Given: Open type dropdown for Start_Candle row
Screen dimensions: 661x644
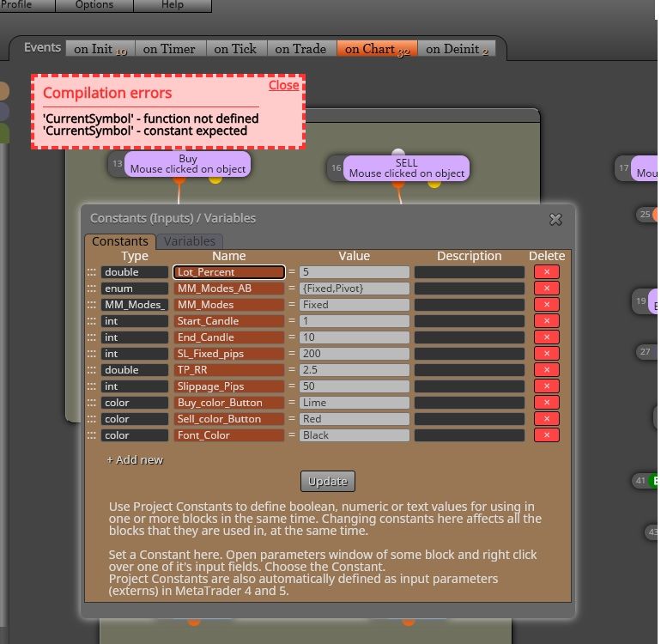Looking at the screenshot, I should [x=135, y=321].
